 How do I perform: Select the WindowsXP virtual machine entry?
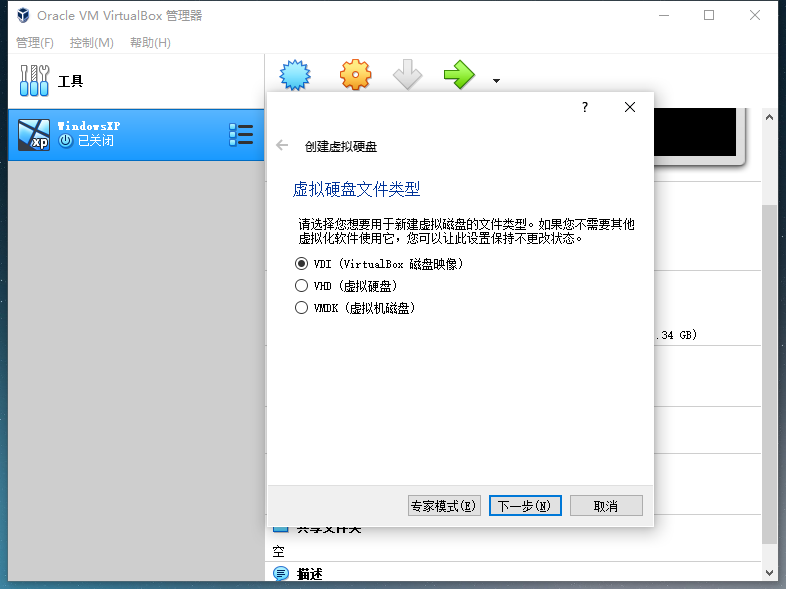[136, 135]
